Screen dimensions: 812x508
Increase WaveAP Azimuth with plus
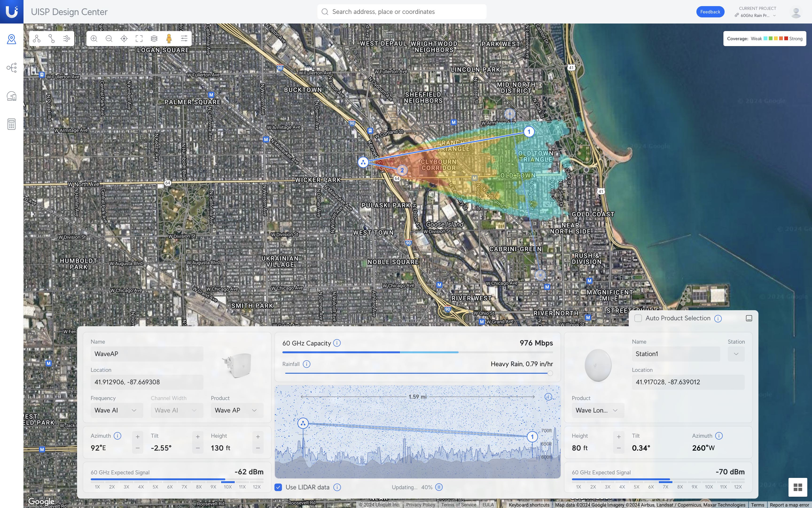point(138,437)
